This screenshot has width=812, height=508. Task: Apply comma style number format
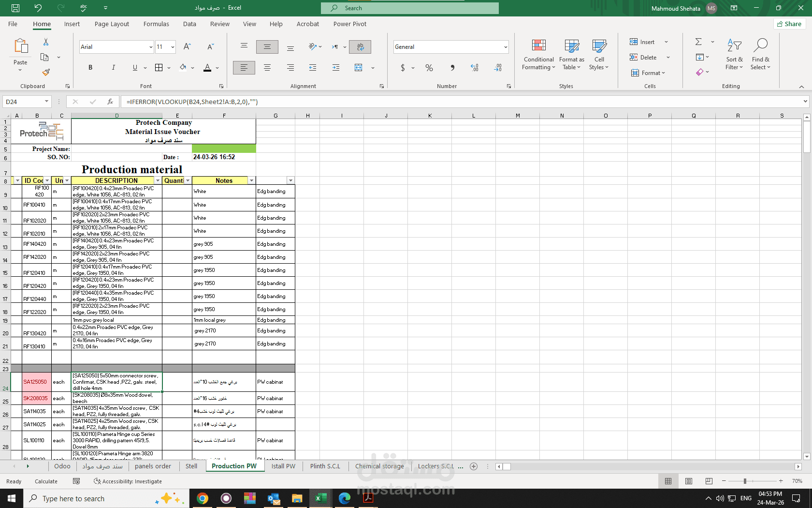pyautogui.click(x=452, y=68)
